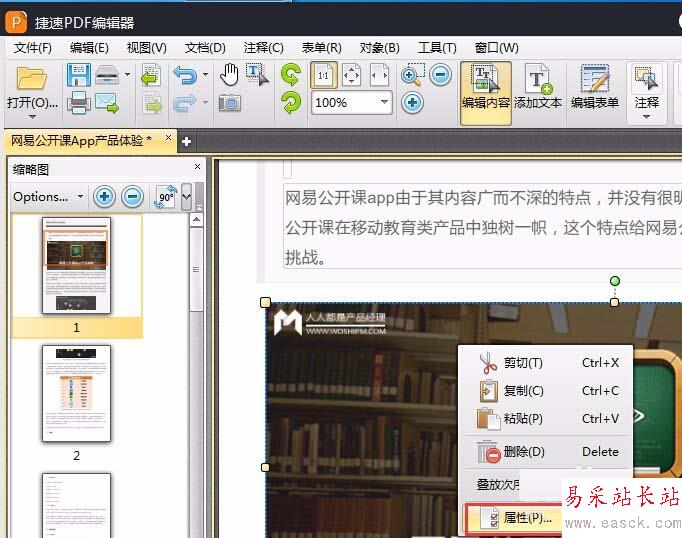
Task: Open the 窗口(W) menu
Action: point(497,47)
